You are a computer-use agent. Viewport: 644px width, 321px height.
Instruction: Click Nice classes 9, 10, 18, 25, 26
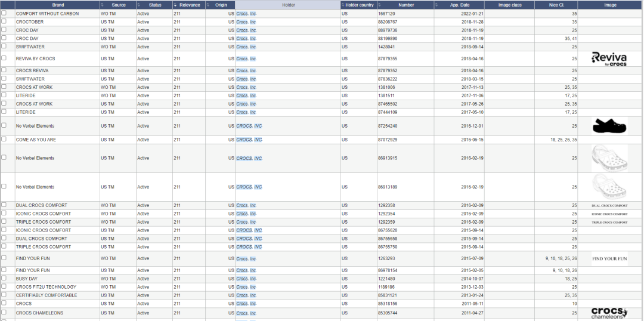[x=561, y=259]
